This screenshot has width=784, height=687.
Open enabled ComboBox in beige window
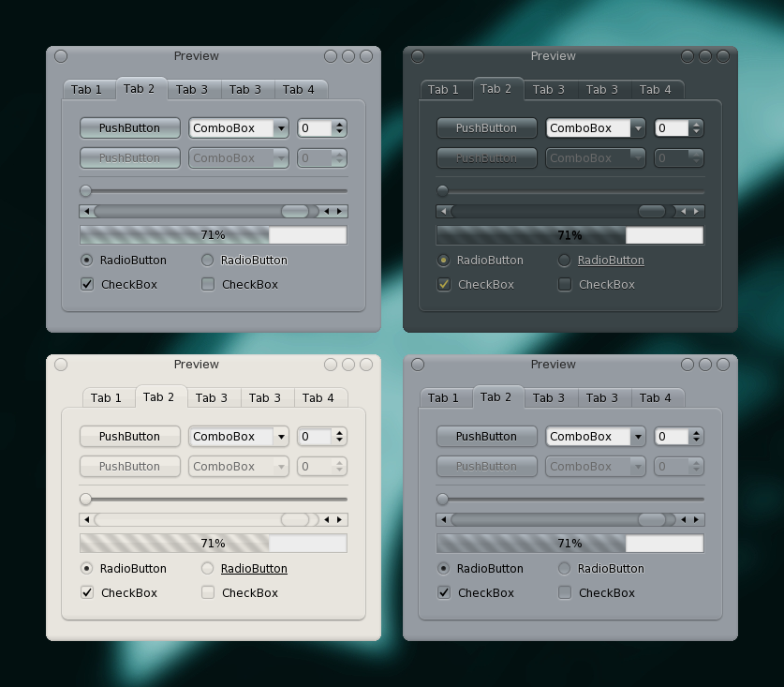click(239, 437)
